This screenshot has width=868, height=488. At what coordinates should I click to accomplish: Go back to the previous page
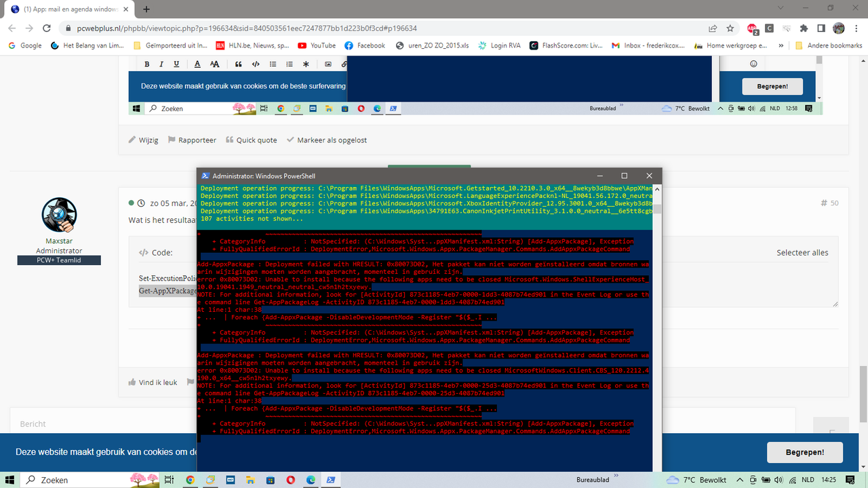[x=11, y=28]
